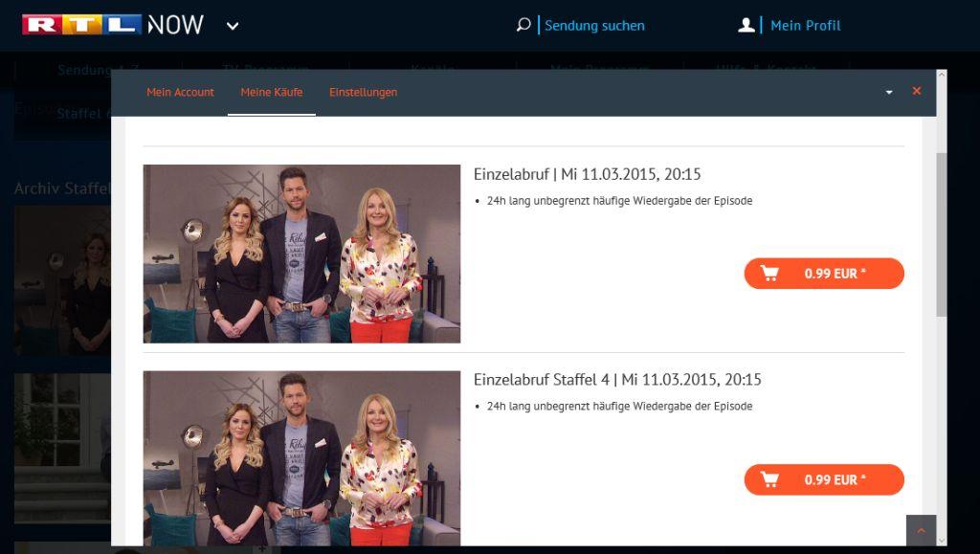Click the user profile silhouette icon
This screenshot has height=554, width=980.
tap(746, 25)
